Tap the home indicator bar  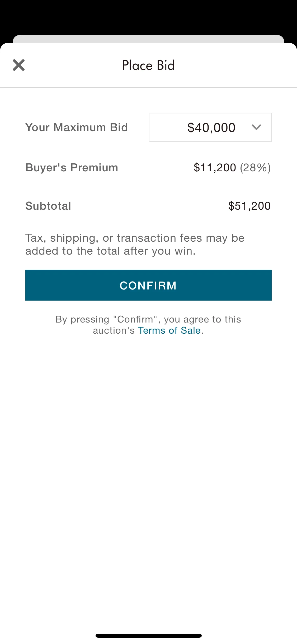(149, 636)
